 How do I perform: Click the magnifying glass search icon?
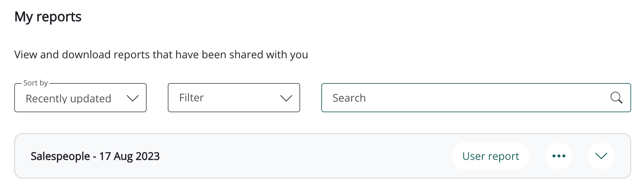pyautogui.click(x=616, y=98)
